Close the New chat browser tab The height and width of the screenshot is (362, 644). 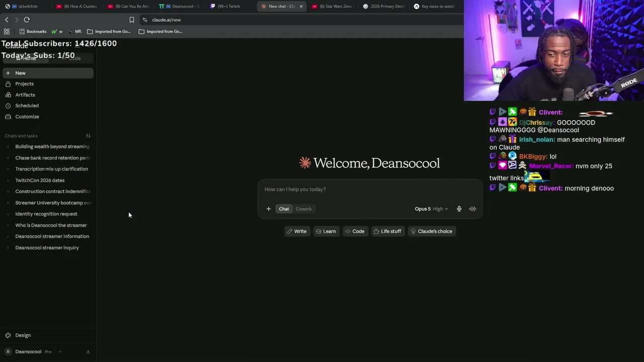coord(301,7)
